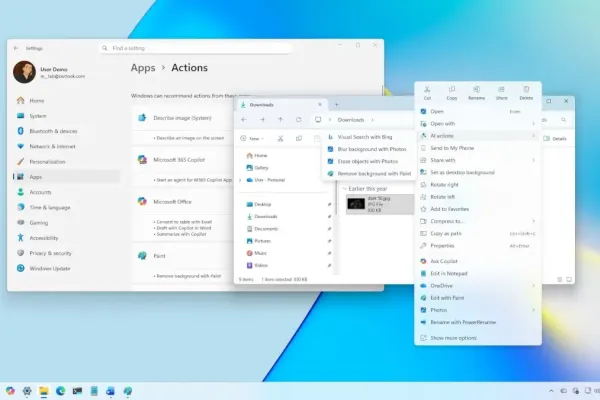Choose Edit with Paint
This screenshot has height=400, width=600.
(478, 298)
